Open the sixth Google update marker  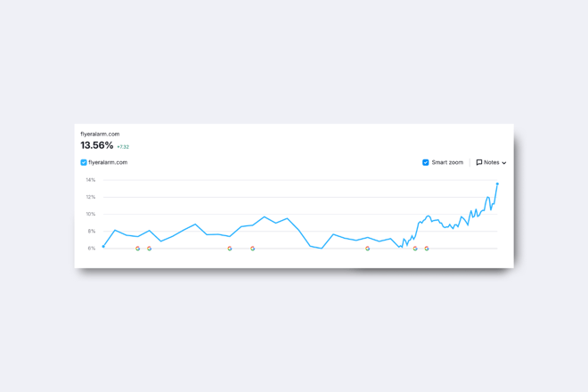coord(415,249)
